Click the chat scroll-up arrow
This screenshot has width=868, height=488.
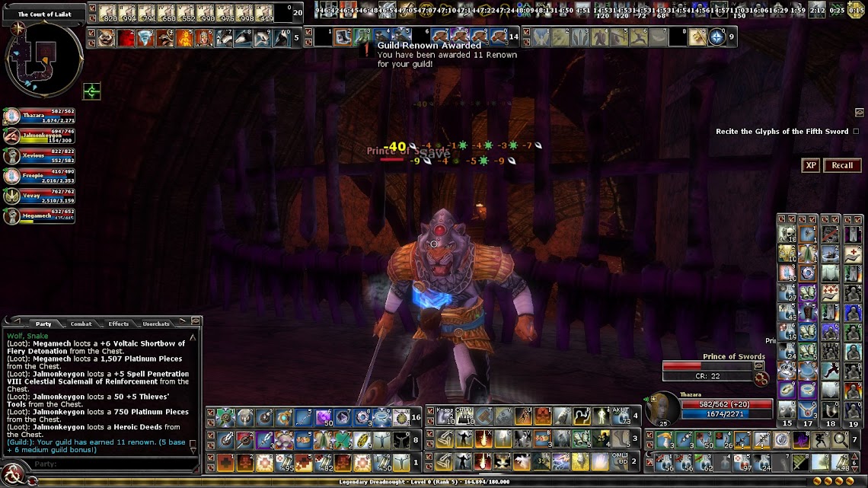coord(193,337)
